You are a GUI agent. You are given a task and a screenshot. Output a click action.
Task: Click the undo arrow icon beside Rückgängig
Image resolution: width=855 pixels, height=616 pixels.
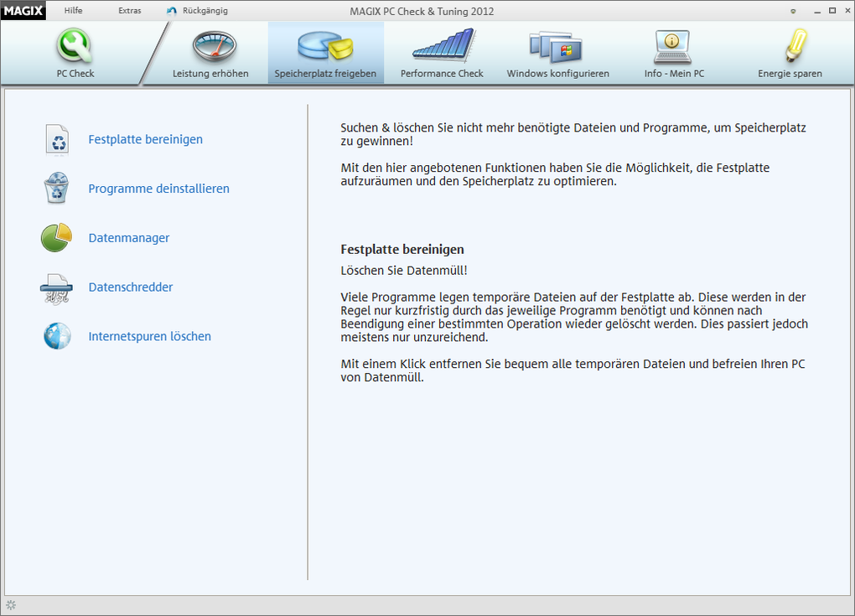(x=172, y=11)
